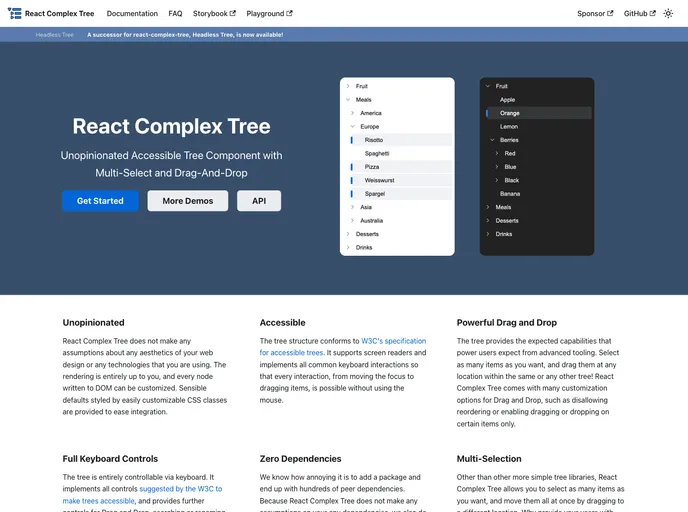Open the Storybook external link

214,14
